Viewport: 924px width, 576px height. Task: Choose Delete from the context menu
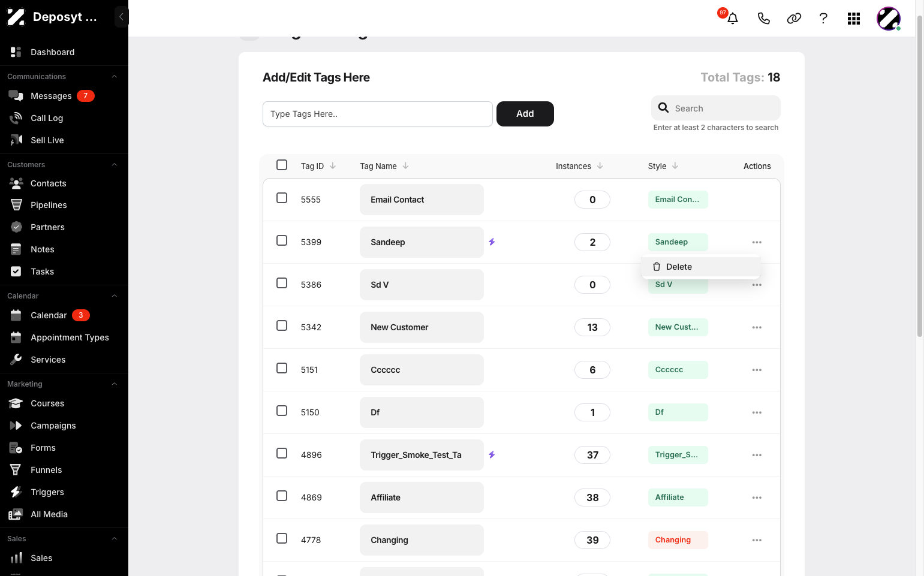point(700,267)
